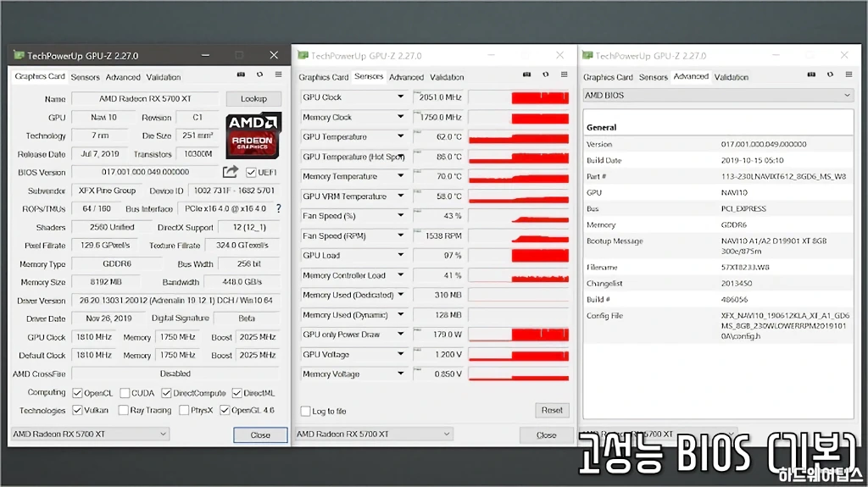Screen dimensions: 868x487
Task: Switch to Advanced tab in first window
Action: click(123, 77)
